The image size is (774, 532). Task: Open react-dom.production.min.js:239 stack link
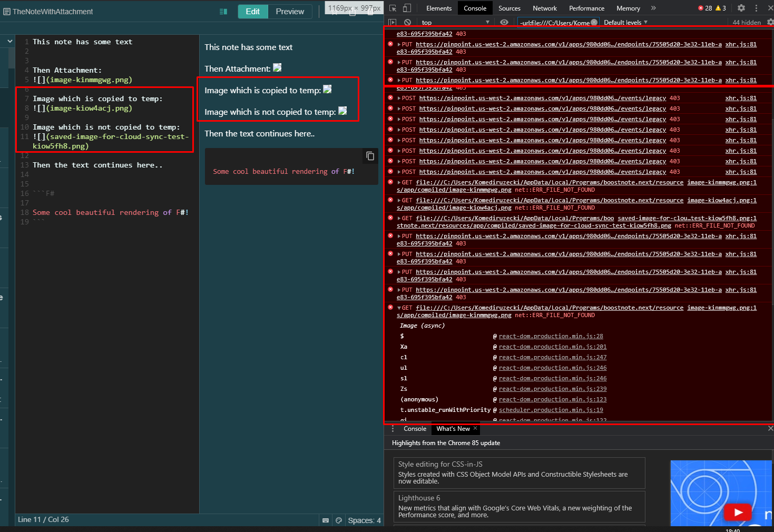pyautogui.click(x=553, y=389)
